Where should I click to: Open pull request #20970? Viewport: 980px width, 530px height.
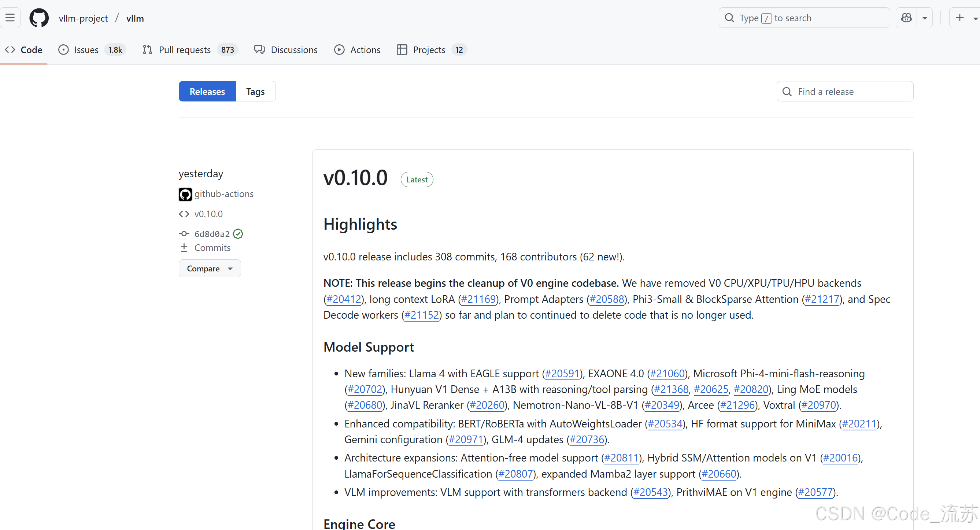(x=819, y=405)
